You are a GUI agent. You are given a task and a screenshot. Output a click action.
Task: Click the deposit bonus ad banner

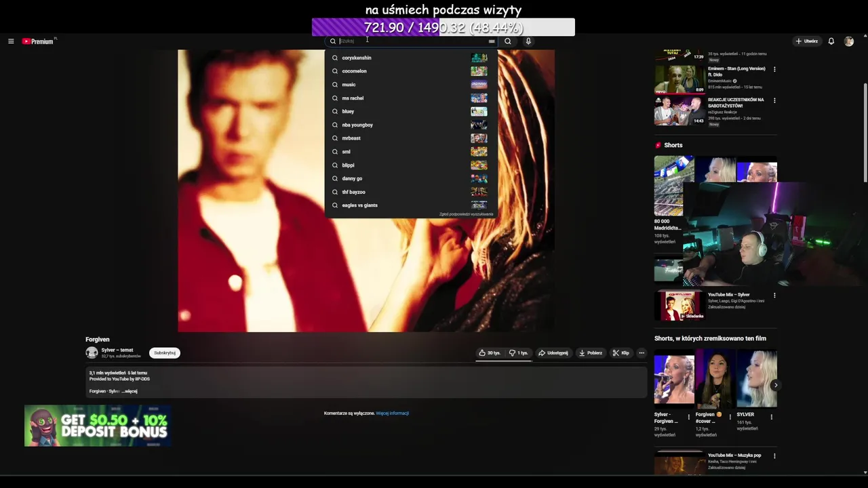pos(98,426)
